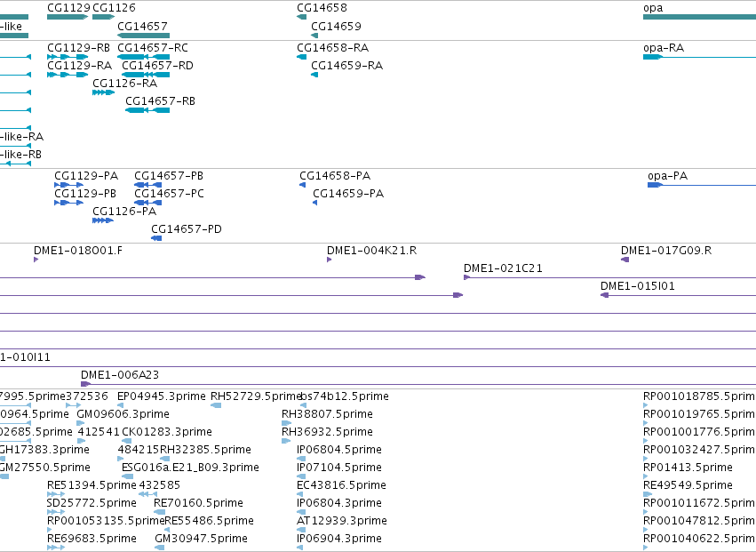Open the CG14657-RD transcript label
The height and width of the screenshot is (552, 756).
click(157, 65)
